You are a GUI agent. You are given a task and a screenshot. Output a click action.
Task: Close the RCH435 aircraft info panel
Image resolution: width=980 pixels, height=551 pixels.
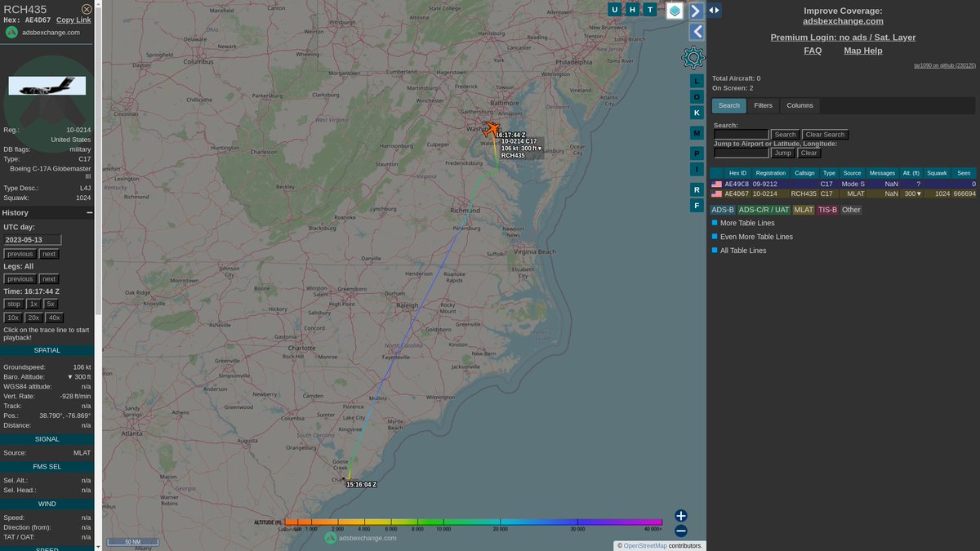(87, 9)
